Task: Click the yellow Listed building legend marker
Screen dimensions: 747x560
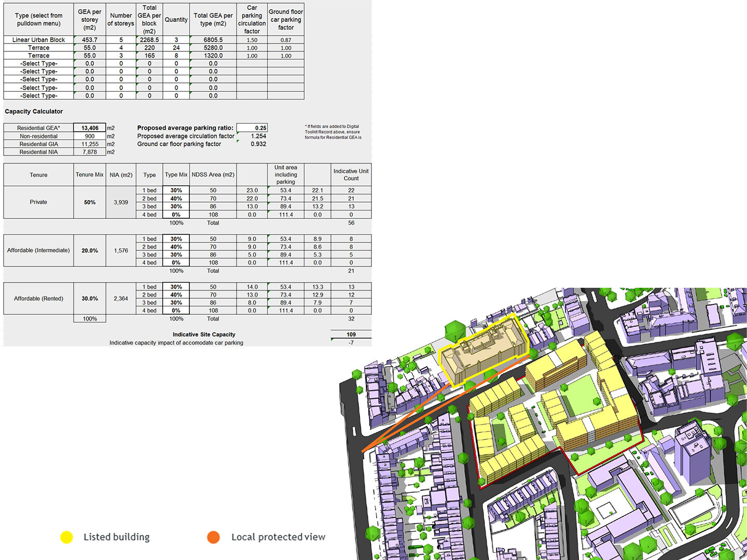Action: click(x=66, y=537)
